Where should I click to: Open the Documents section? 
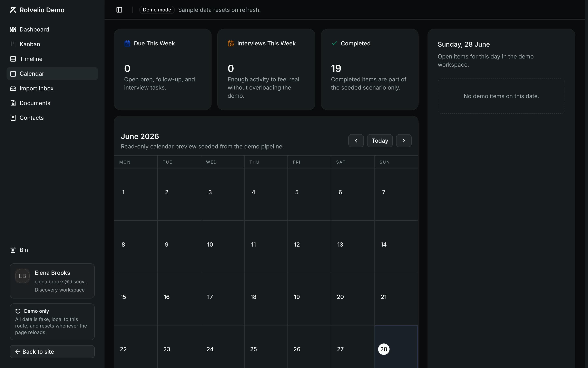[52, 103]
